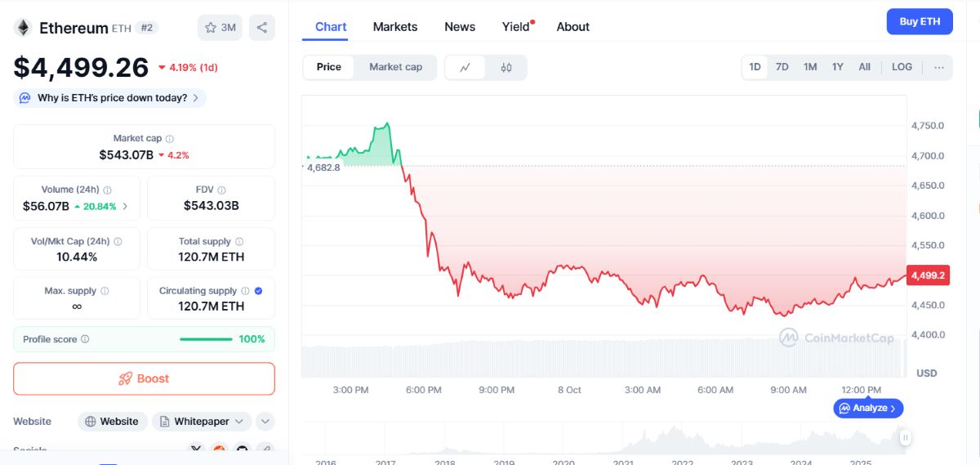Click the Analyze button
This screenshot has height=465, width=980.
pyautogui.click(x=868, y=408)
